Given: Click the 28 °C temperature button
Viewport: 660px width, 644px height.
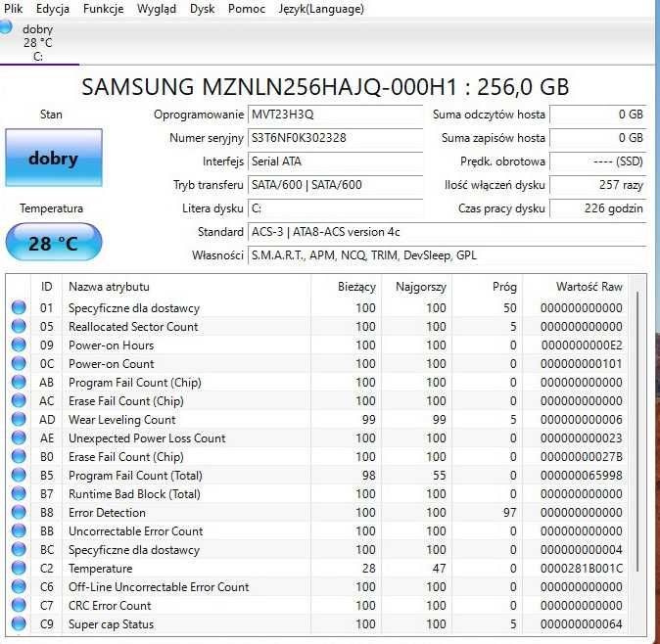Looking at the screenshot, I should 54,243.
